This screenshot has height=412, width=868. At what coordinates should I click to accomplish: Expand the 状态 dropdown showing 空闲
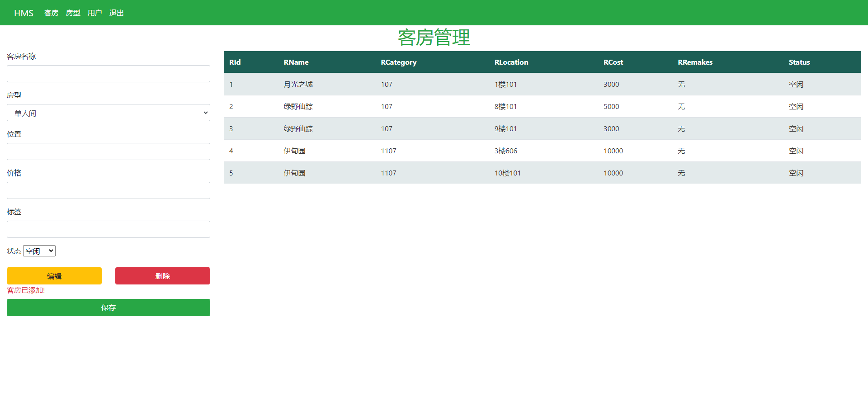39,251
